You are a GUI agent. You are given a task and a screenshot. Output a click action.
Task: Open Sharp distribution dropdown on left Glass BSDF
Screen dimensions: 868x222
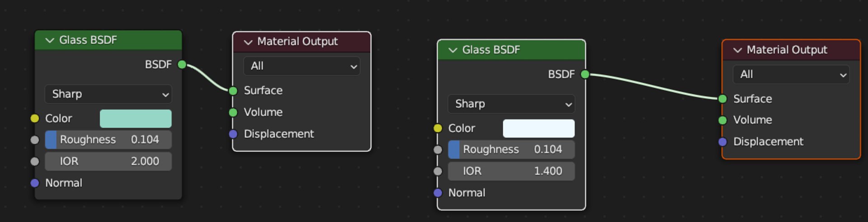click(x=108, y=94)
